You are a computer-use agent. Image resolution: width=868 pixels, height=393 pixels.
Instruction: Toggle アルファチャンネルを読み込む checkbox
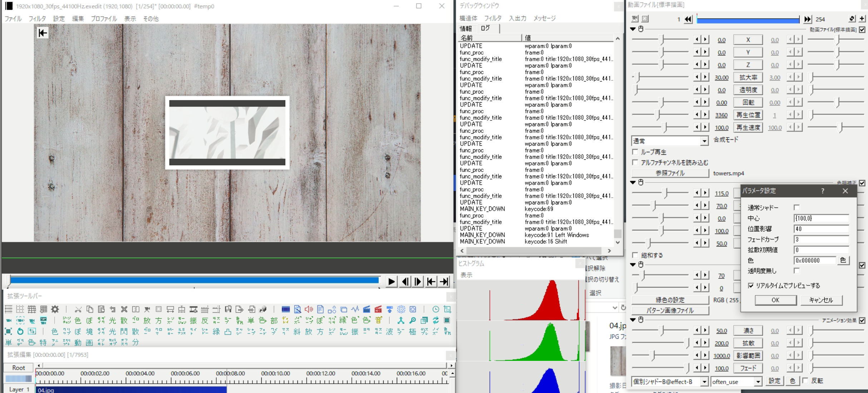[635, 163]
